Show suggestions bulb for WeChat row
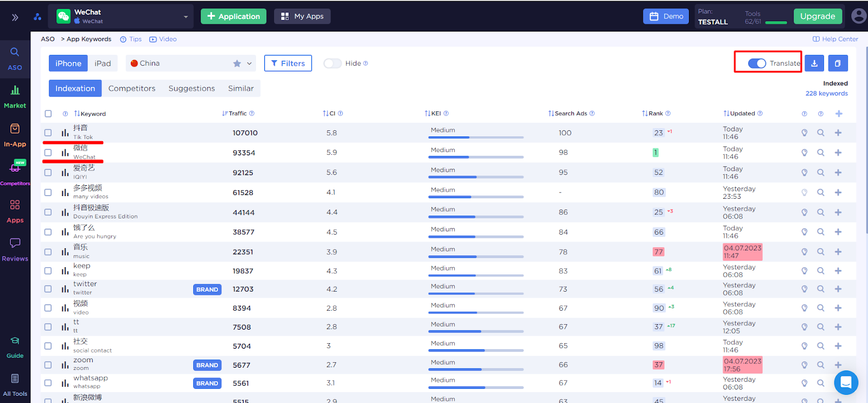868x403 pixels. [x=805, y=153]
